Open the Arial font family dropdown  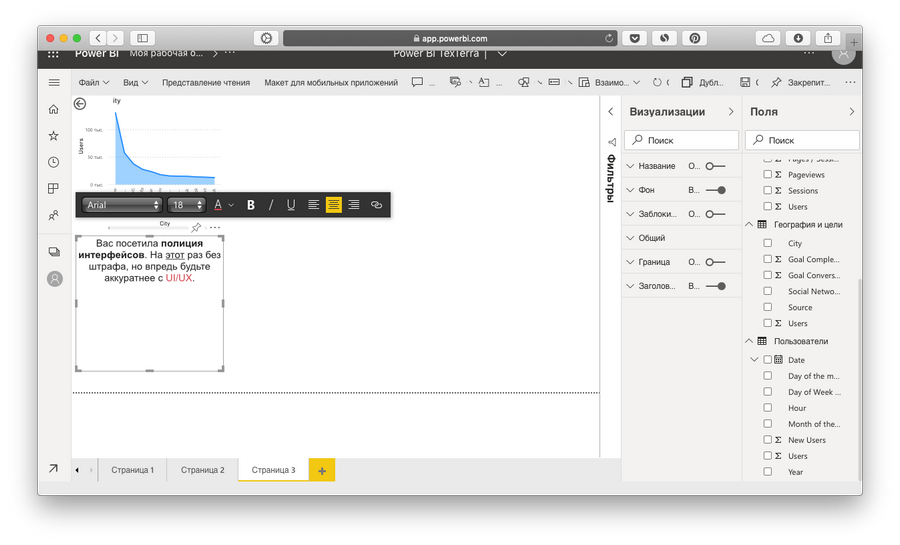pos(122,205)
